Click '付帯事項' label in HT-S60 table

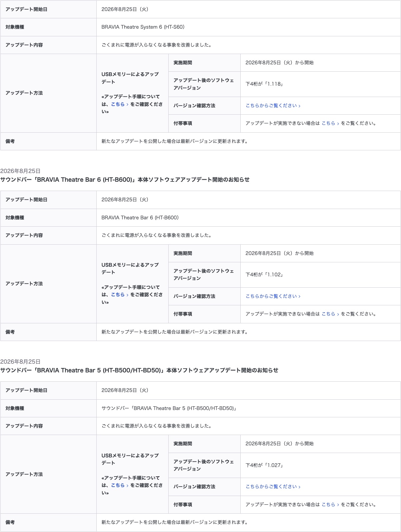183,123
